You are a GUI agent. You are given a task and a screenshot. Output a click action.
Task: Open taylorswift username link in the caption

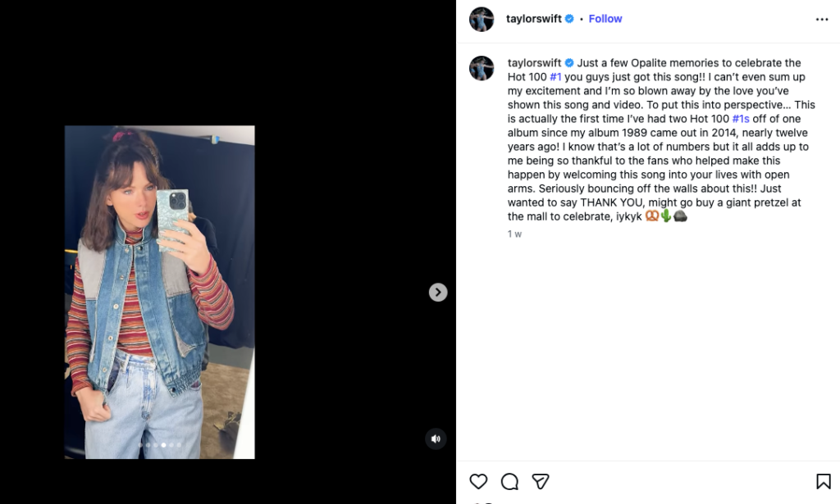coord(534,63)
